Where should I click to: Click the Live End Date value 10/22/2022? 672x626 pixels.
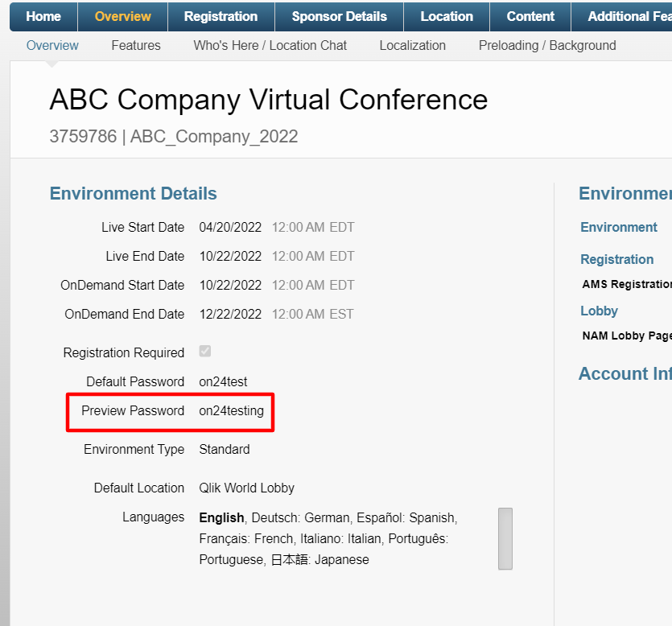pos(230,256)
